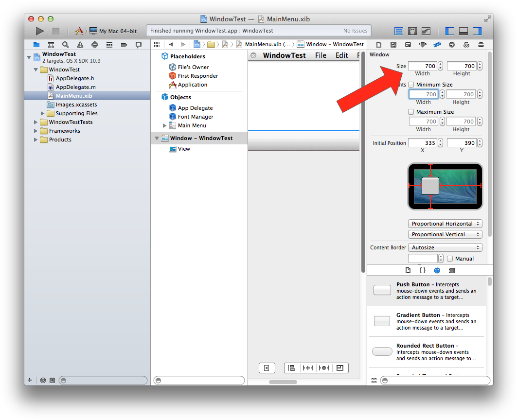This screenshot has height=420, width=517.
Task: Enable the Minimum Size checkbox
Action: (411, 85)
